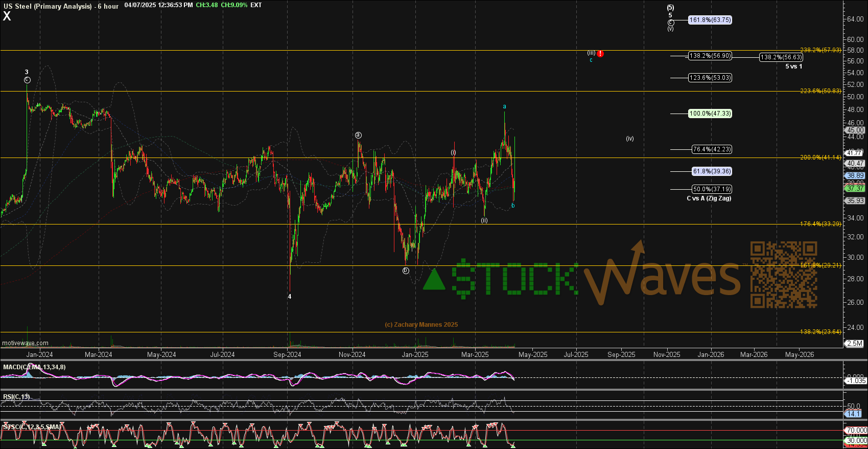
Task: Click the orange 138.2%(23.64) level label
Action: pyautogui.click(x=820, y=332)
